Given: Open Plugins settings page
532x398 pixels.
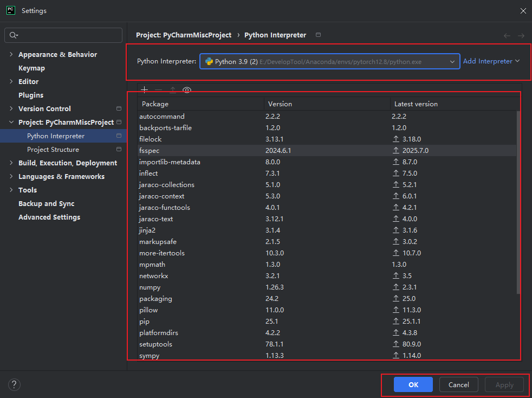Looking at the screenshot, I should tap(31, 95).
